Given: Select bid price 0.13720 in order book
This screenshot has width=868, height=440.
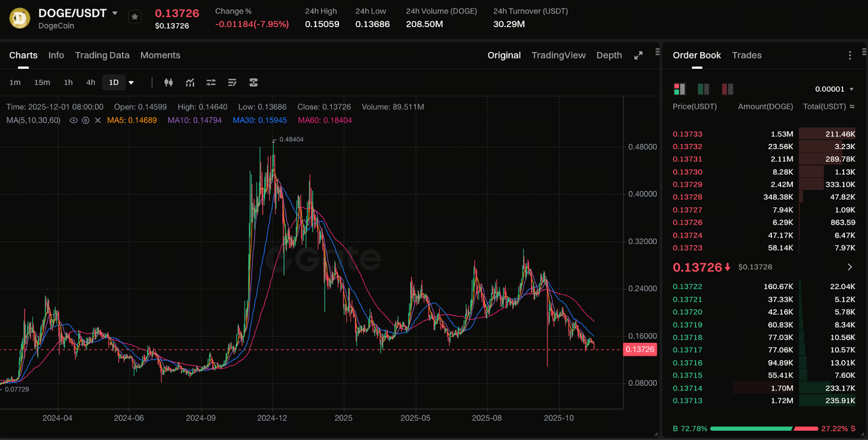Looking at the screenshot, I should coord(687,312).
